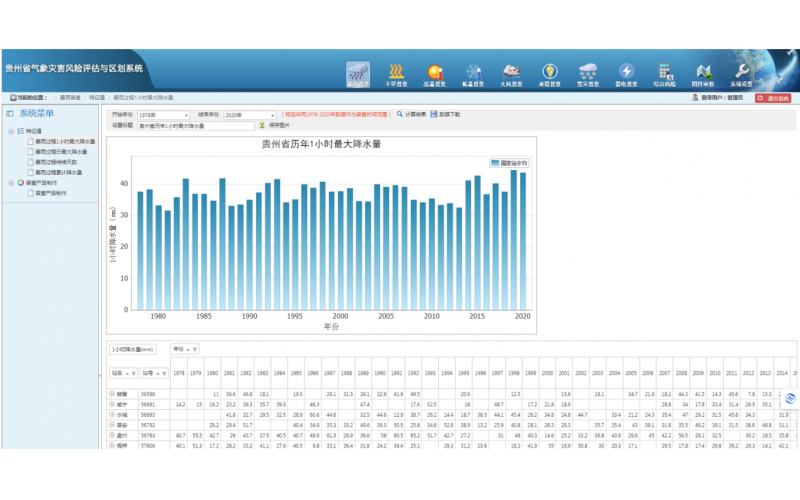Click the 计算结果 button
The image size is (800, 500).
tap(410, 115)
